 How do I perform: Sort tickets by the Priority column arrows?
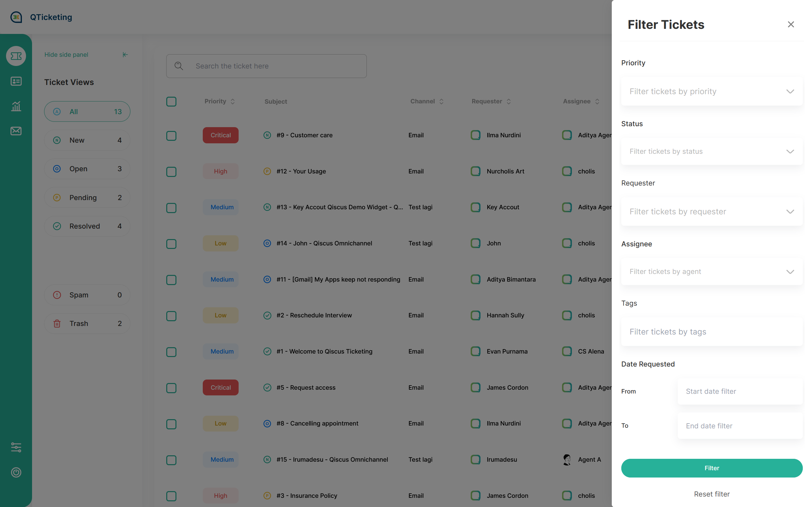pos(233,101)
